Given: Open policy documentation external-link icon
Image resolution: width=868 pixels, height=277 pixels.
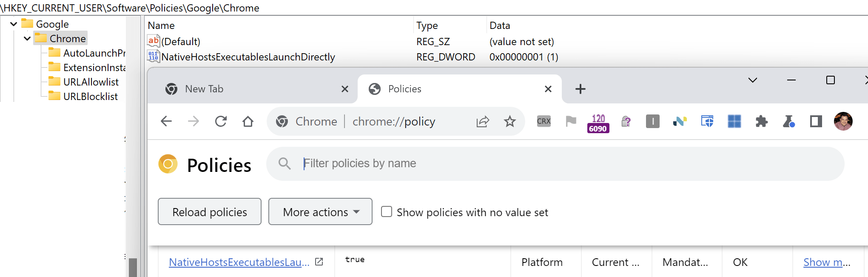Looking at the screenshot, I should click(319, 262).
